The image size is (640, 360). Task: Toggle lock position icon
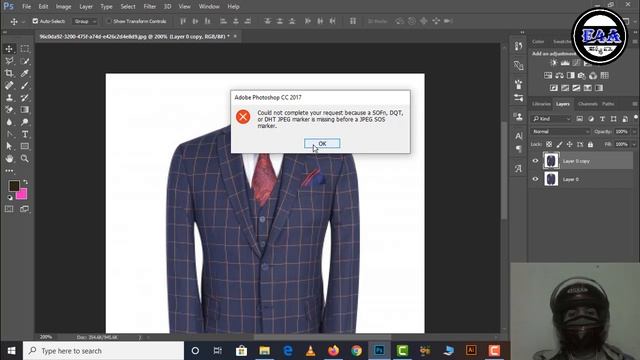pos(569,144)
